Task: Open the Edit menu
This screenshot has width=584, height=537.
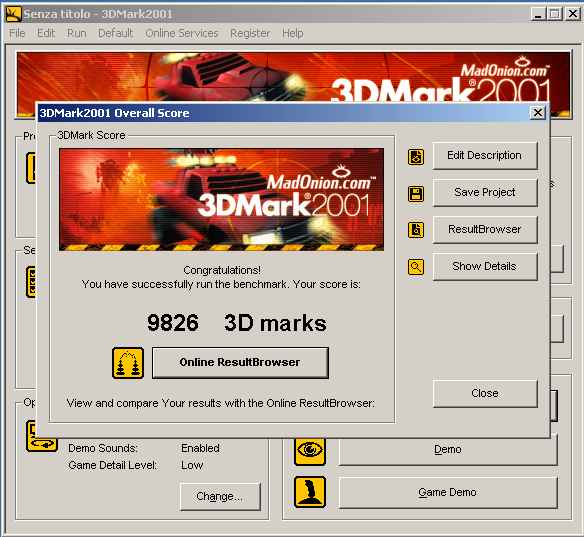Action: pos(46,33)
